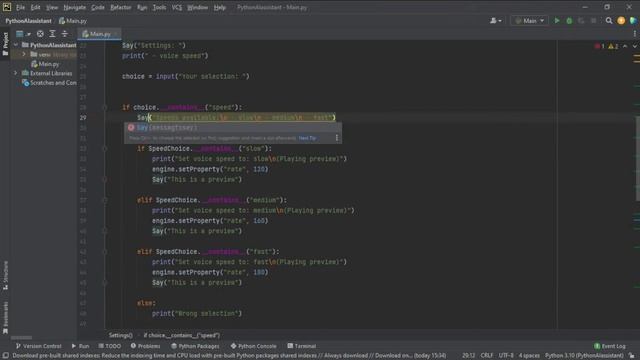The image size is (640, 360).
Task: Open the Main run configuration dropdown
Action: pyautogui.click(x=529, y=20)
